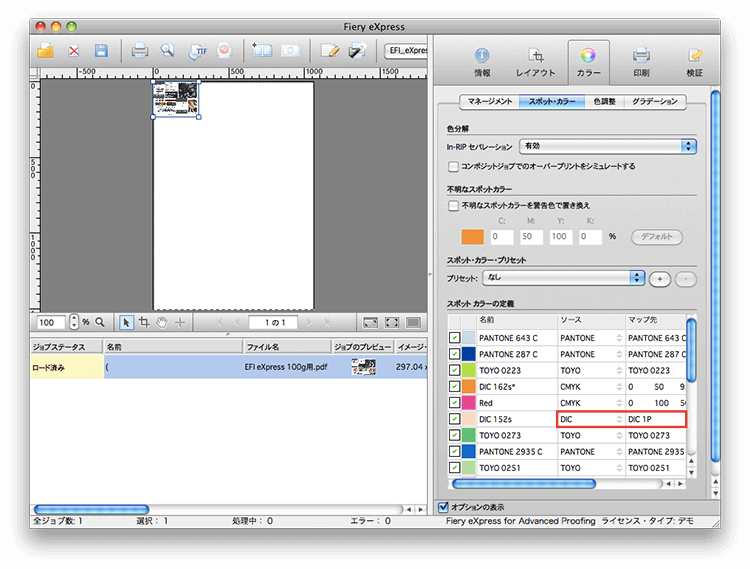Toggle the オプションの表示 checkbox
750x569 pixels.
(x=445, y=507)
